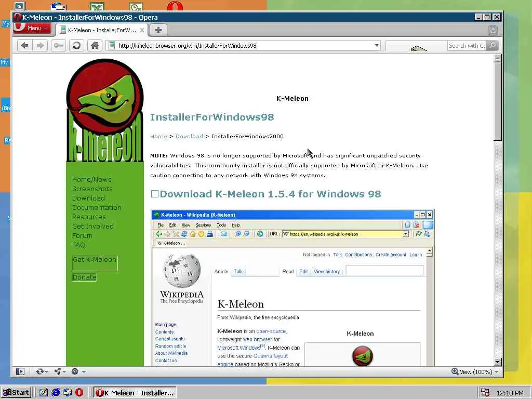Image resolution: width=532 pixels, height=399 pixels.
Task: Click the quick launch icon between IE and Opera
Action: (x=68, y=393)
